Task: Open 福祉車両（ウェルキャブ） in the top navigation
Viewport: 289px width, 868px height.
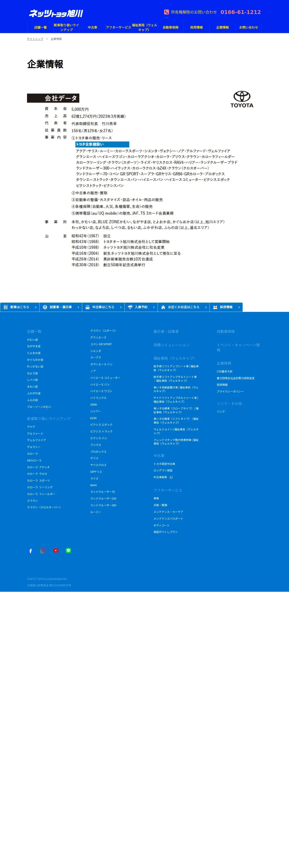Action: tap(144, 27)
